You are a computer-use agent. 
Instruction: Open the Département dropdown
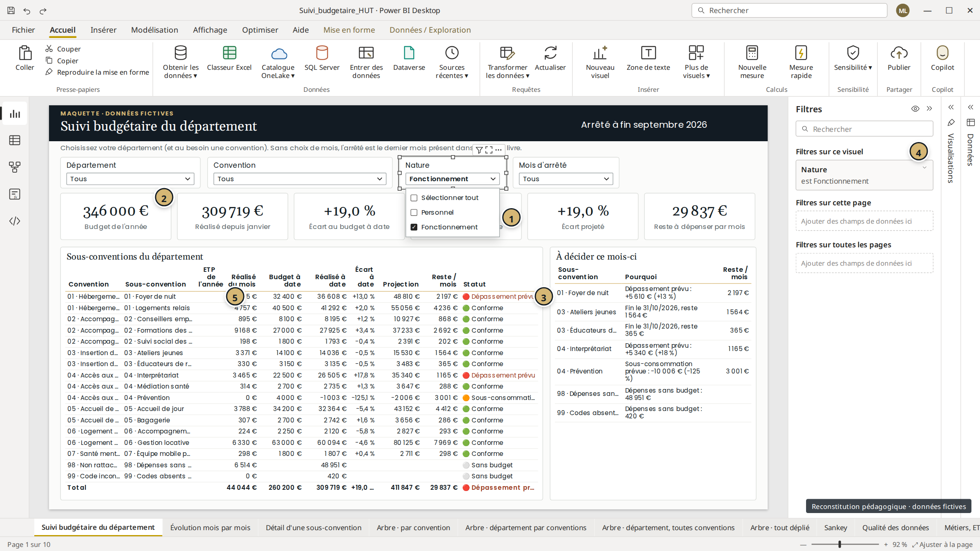[130, 179]
